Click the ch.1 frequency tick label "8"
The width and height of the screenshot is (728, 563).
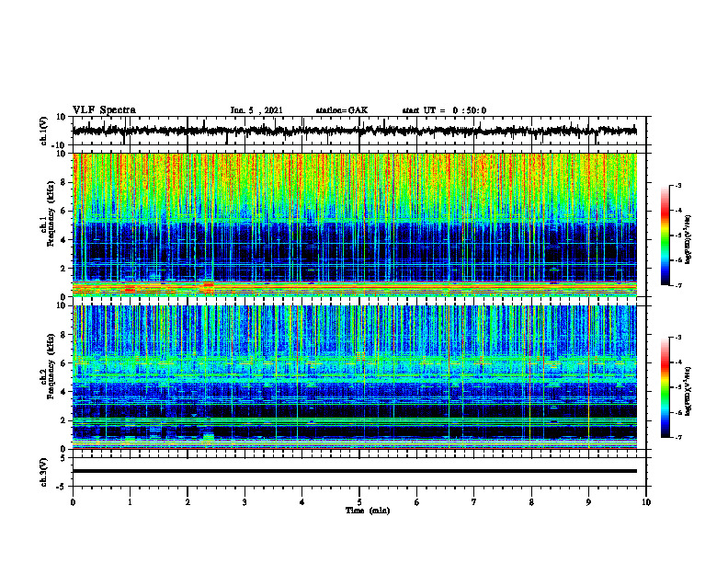[x=64, y=182]
